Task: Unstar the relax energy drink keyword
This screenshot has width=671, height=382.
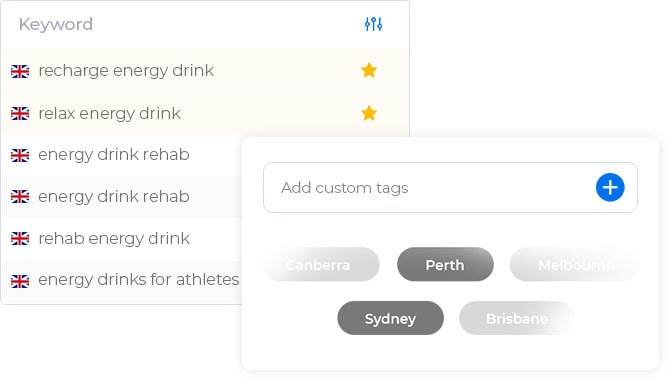Action: pos(369,113)
